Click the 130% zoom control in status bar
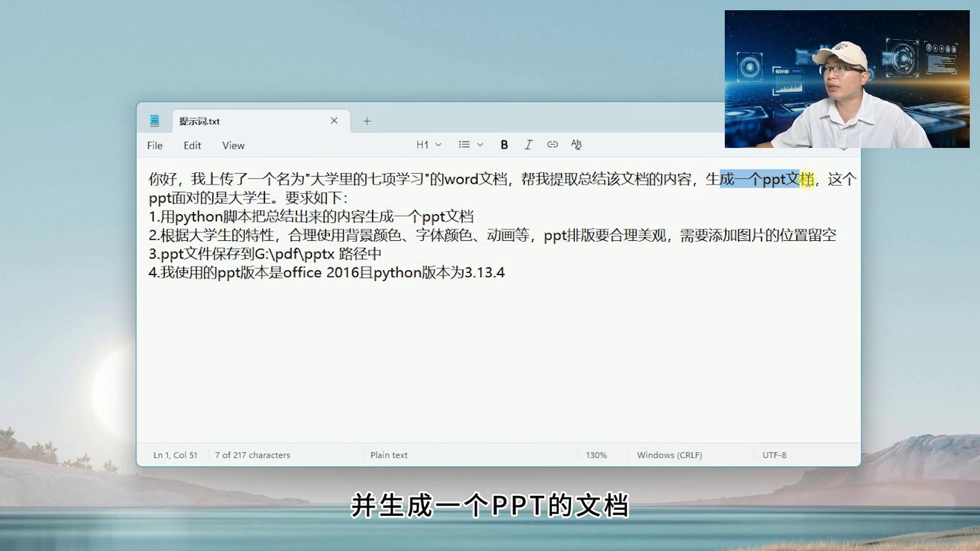Screen dimensions: 980x551 click(596, 455)
